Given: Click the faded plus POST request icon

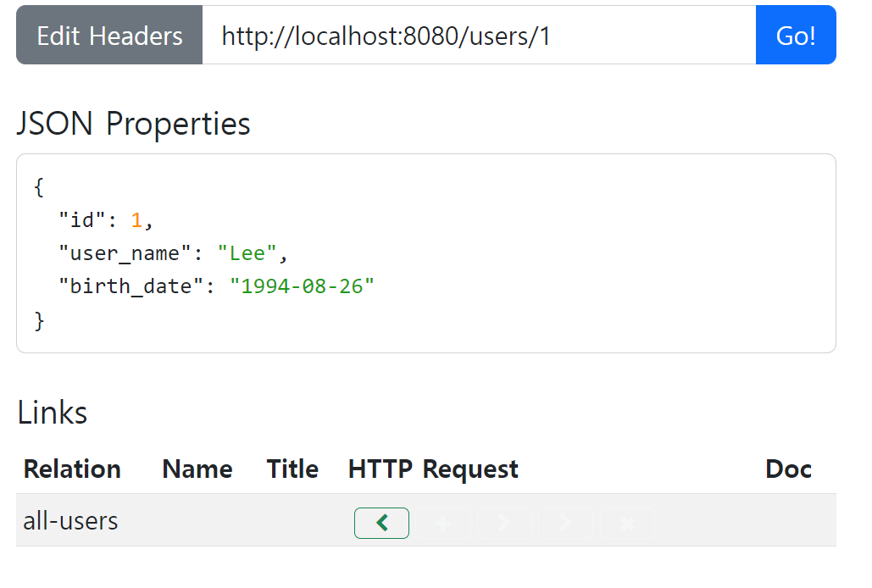Looking at the screenshot, I should (x=442, y=524).
